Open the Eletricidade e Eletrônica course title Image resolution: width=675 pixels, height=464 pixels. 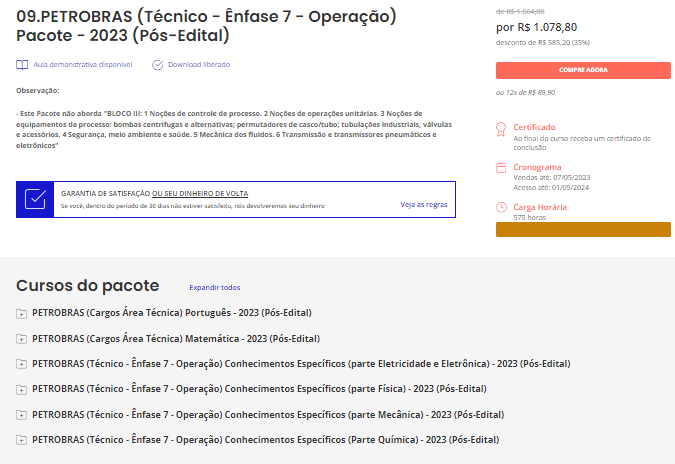pos(301,364)
